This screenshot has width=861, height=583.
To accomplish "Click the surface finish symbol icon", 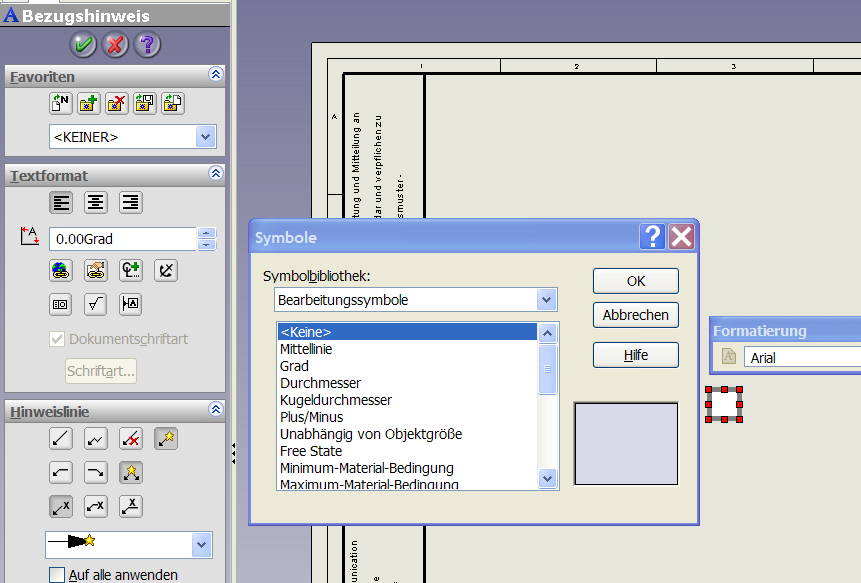I will point(96,304).
